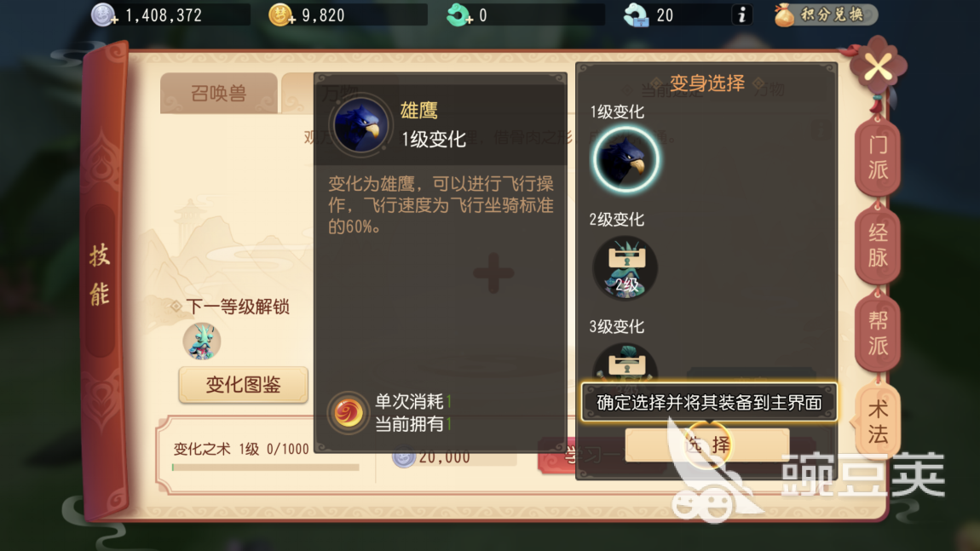Open the 变化图鉴 button
This screenshot has width=980, height=551.
coord(243,385)
